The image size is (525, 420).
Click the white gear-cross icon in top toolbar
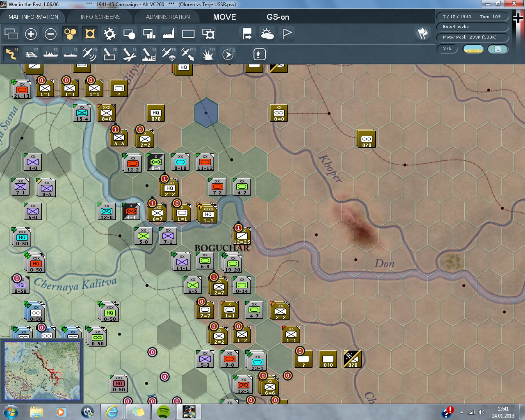pyautogui.click(x=110, y=34)
